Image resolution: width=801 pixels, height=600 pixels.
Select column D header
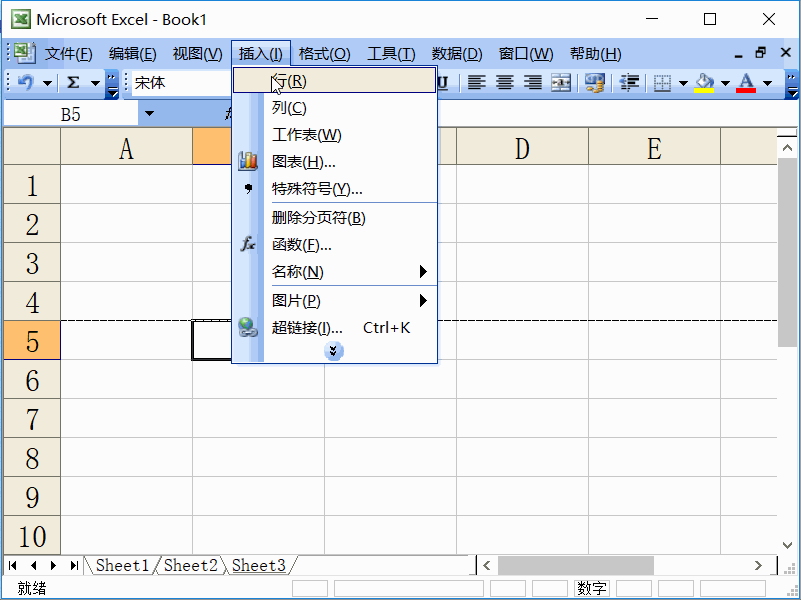point(522,147)
